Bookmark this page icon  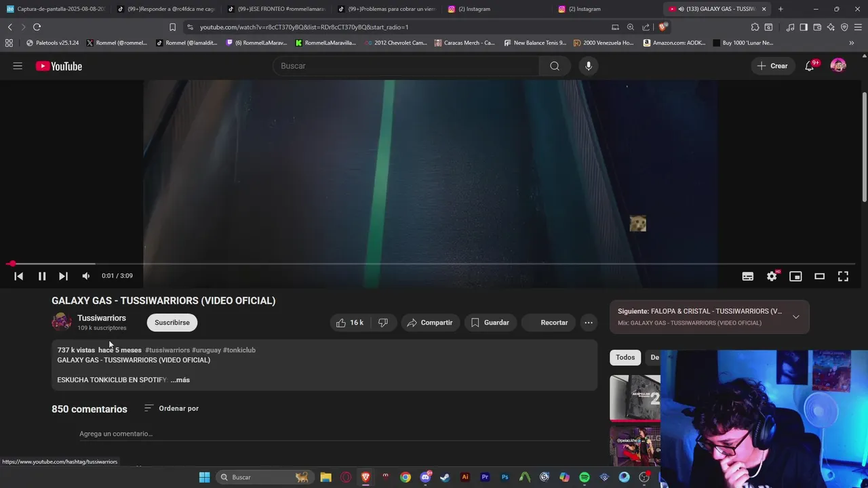(172, 27)
